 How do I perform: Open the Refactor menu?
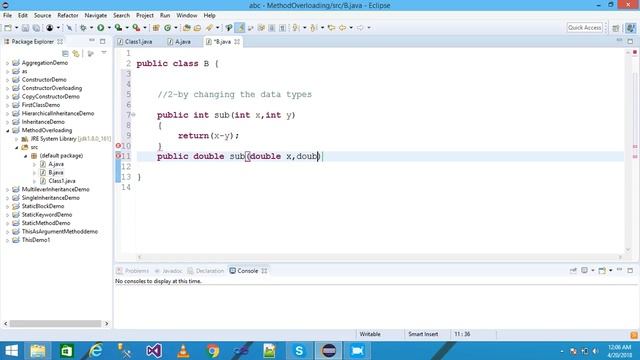pos(68,16)
